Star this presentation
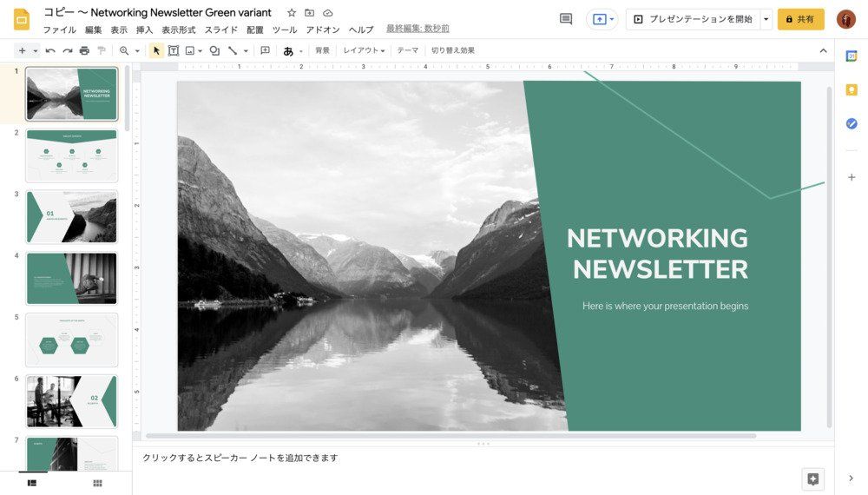The width and height of the screenshot is (868, 495). point(291,13)
